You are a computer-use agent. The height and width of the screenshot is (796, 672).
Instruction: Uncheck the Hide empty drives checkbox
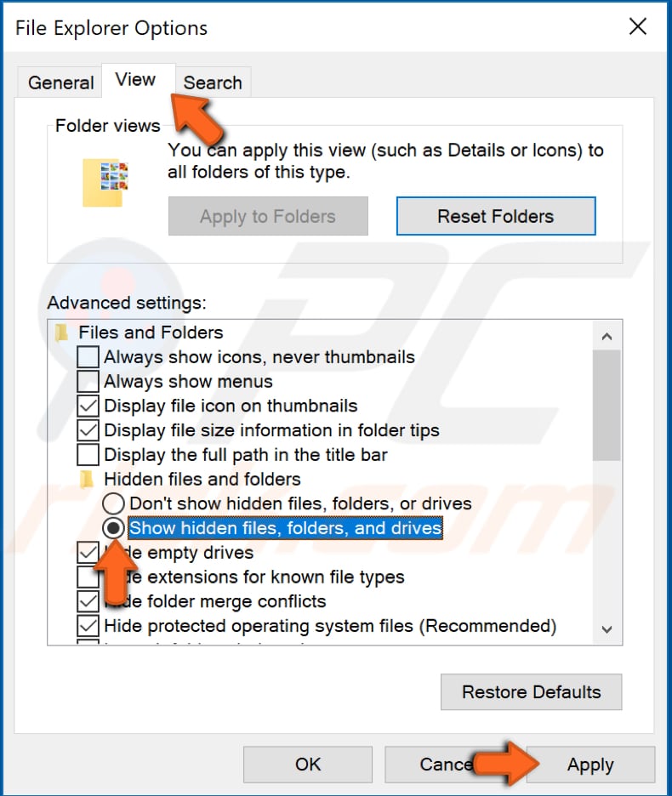click(x=88, y=552)
